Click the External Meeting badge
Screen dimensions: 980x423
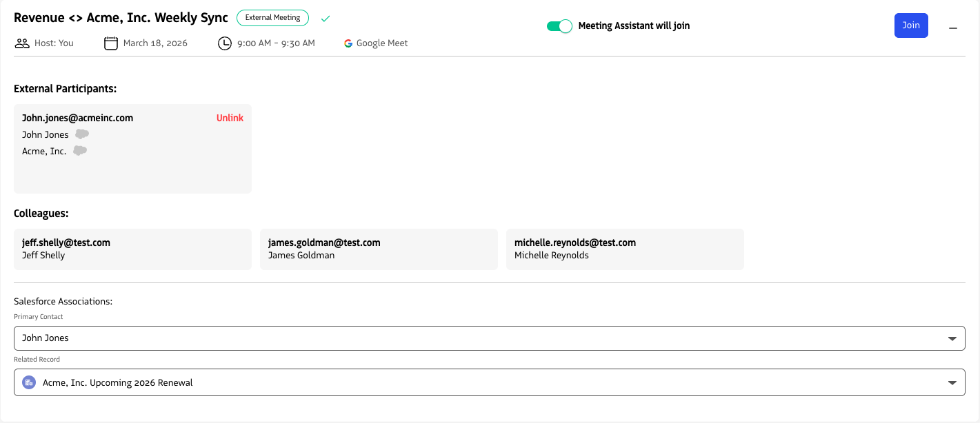[x=272, y=18]
